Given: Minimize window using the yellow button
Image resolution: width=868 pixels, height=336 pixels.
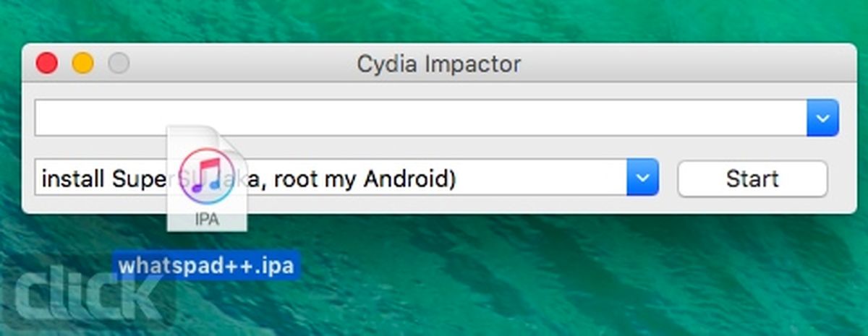Looking at the screenshot, I should point(82,64).
